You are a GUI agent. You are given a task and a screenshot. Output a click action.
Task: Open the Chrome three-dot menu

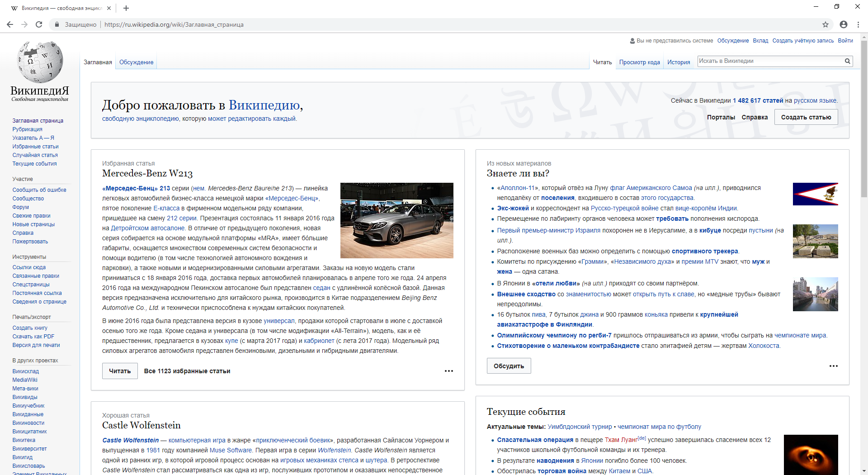pos(858,24)
